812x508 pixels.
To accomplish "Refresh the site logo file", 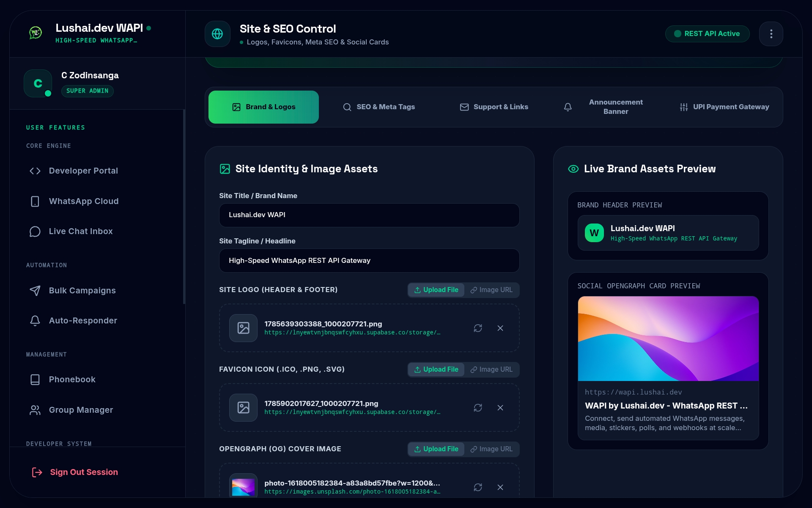I will [x=478, y=328].
